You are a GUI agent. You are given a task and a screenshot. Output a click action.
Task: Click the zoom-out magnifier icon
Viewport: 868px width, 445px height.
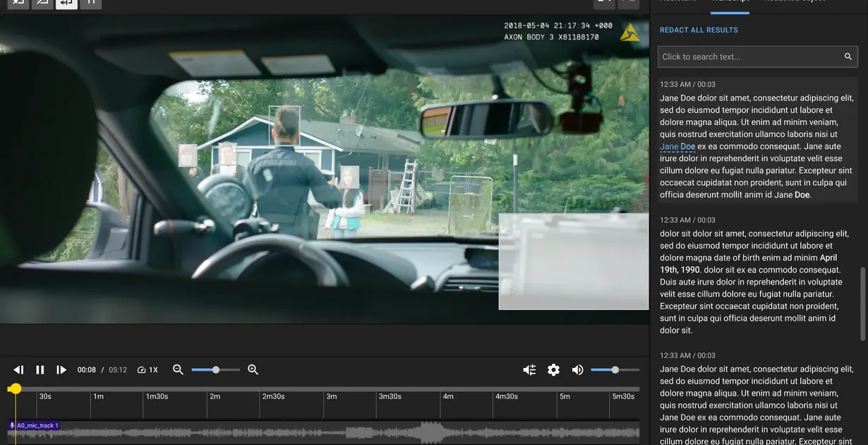coord(176,368)
